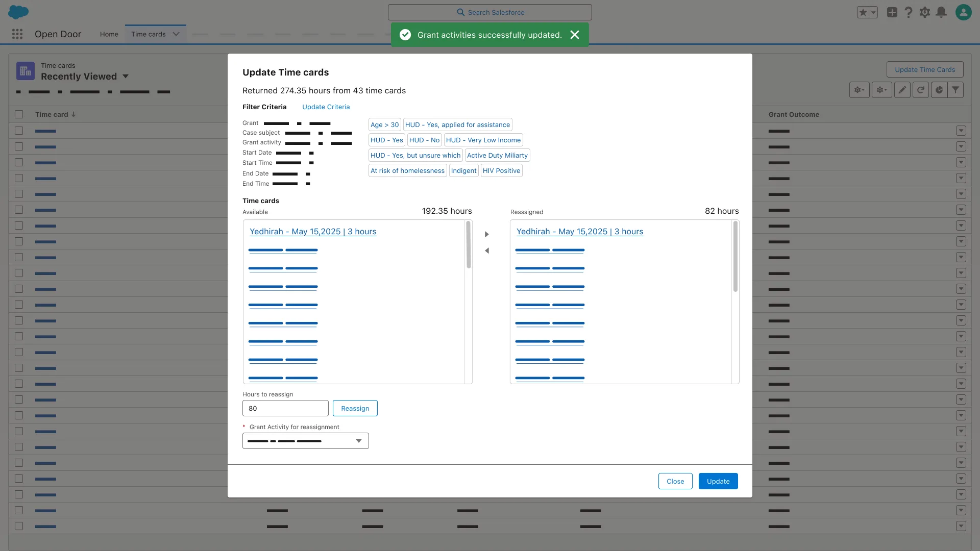Check the first row checkbox in the list
The image size is (980, 551).
coord(19,131)
